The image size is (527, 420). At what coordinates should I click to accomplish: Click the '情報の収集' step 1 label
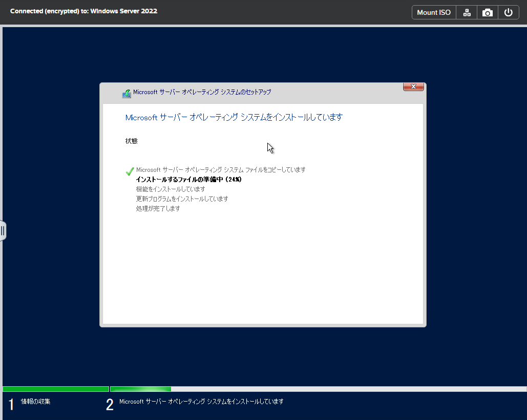coord(36,401)
